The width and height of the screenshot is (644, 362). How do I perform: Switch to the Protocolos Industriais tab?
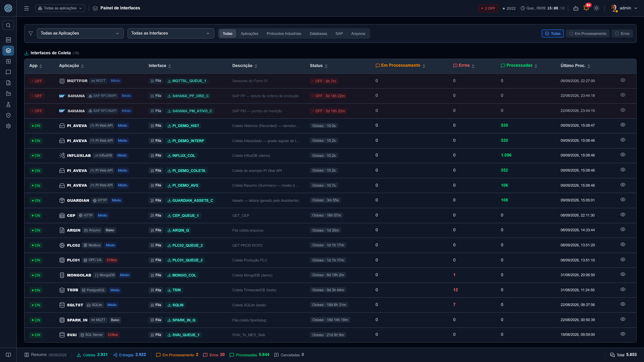coord(284,34)
